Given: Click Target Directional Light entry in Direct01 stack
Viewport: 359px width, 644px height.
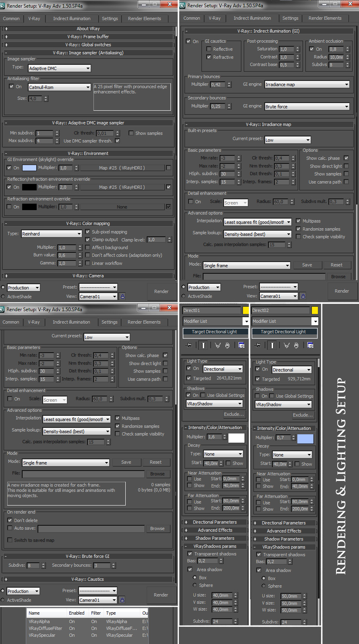Looking at the screenshot, I should [216, 332].
